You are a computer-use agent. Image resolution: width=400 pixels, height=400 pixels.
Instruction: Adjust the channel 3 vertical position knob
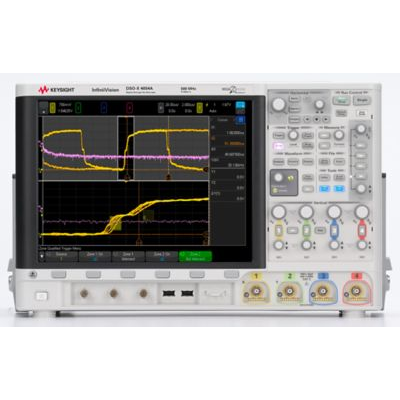coord(334,245)
